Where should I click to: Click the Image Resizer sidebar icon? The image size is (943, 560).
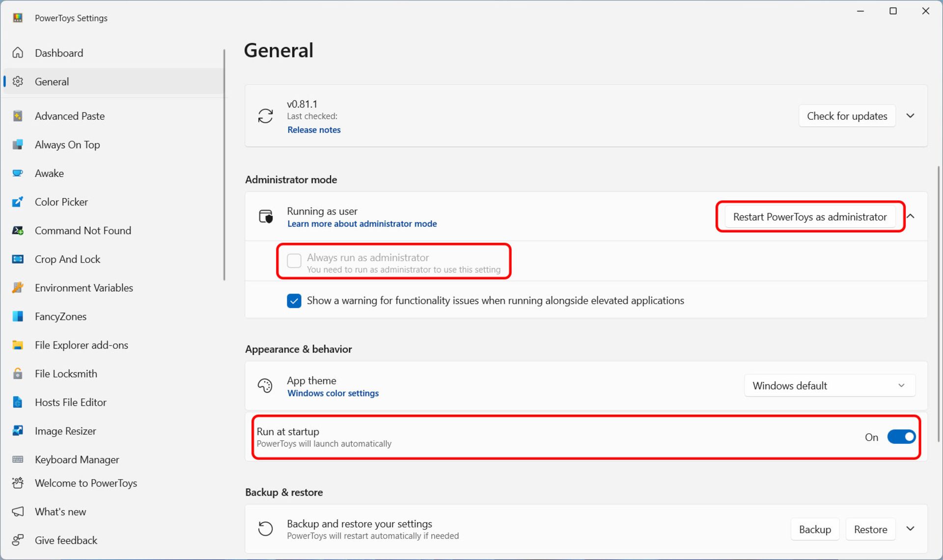[x=18, y=430]
